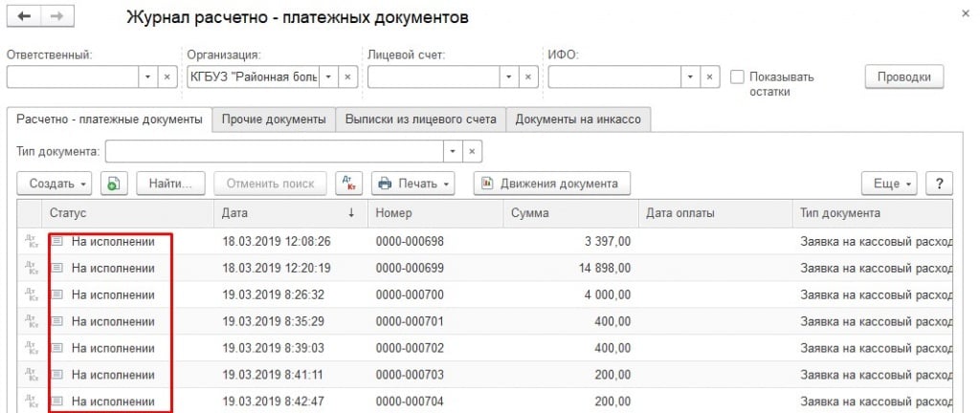This screenshot has height=413, width=980.
Task: Clear the Организация field with X
Action: [x=348, y=76]
